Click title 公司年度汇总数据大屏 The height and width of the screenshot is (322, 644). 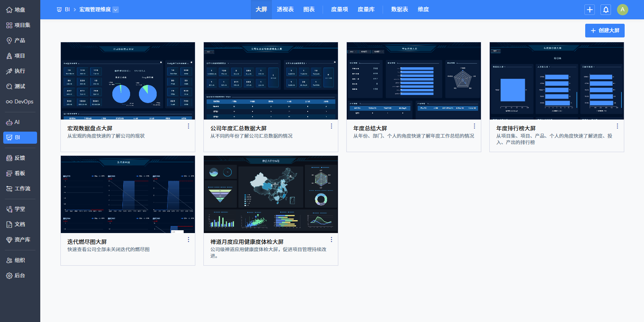point(238,128)
